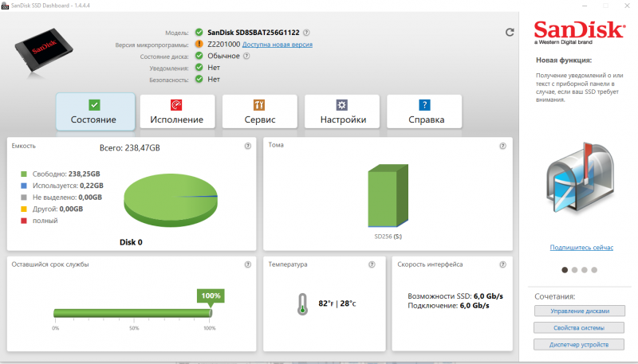Click the SanDisk SSD drive image
This screenshot has width=638, height=364.
coord(44,52)
